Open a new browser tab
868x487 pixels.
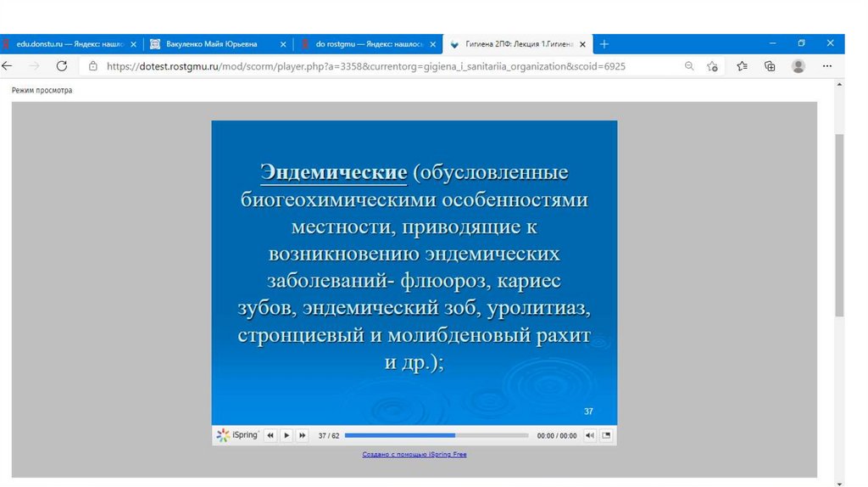click(604, 44)
